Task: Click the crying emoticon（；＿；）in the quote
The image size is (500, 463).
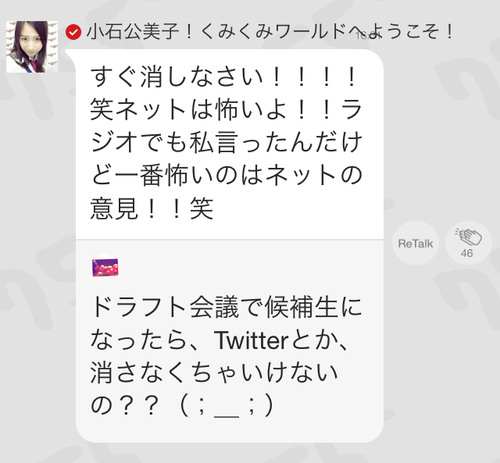Action: [227, 406]
